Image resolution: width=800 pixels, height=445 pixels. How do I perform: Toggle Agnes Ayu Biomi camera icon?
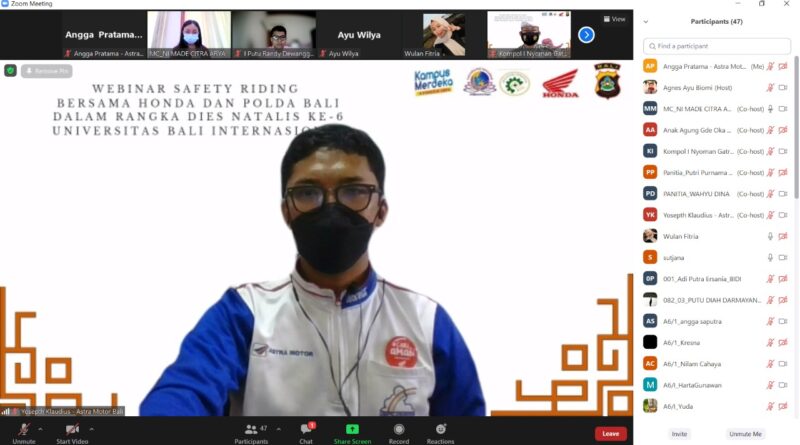pos(783,88)
